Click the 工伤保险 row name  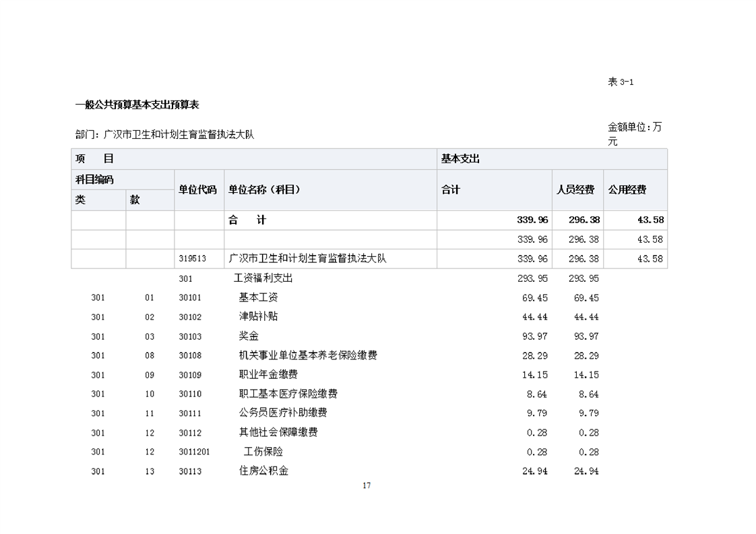[x=263, y=452]
